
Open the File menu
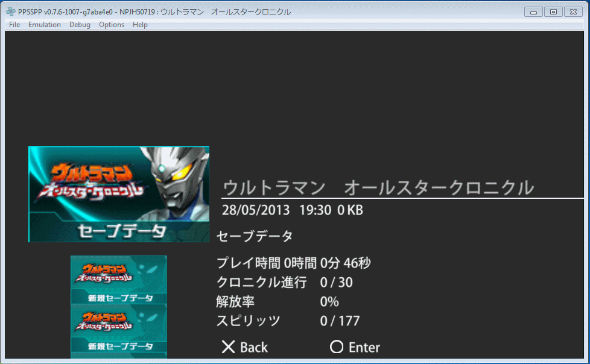[14, 25]
